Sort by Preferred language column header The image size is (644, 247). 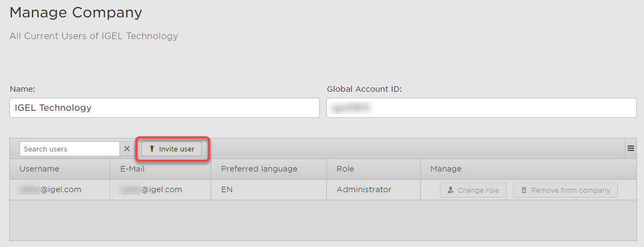(x=259, y=169)
